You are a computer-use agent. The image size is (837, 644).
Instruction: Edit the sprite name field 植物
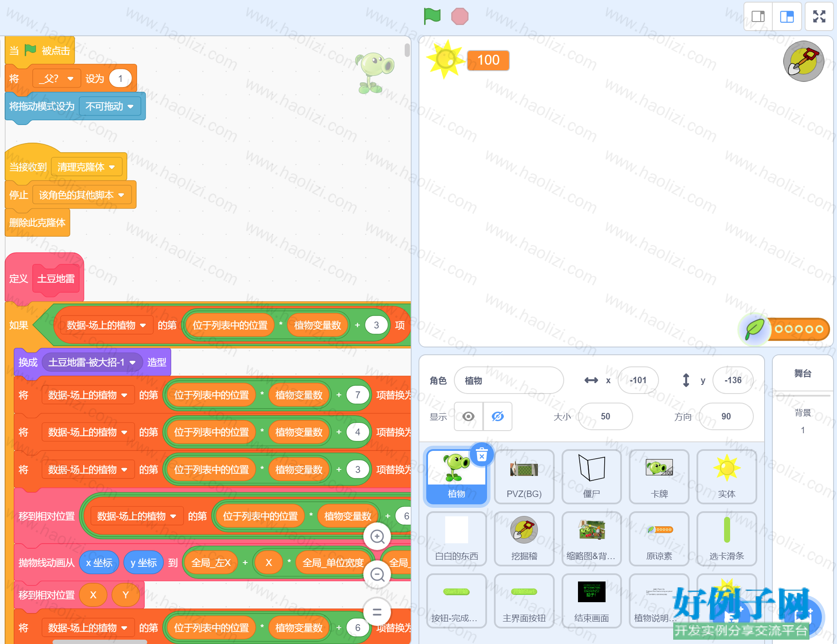(x=509, y=380)
